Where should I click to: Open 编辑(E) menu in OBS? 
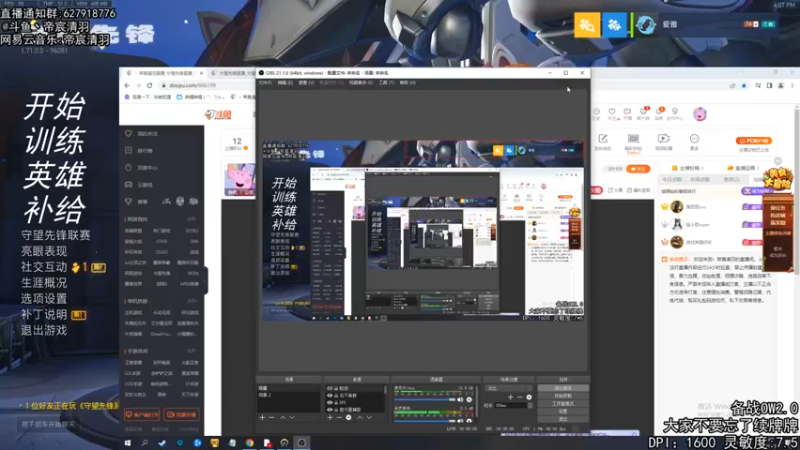tap(285, 82)
